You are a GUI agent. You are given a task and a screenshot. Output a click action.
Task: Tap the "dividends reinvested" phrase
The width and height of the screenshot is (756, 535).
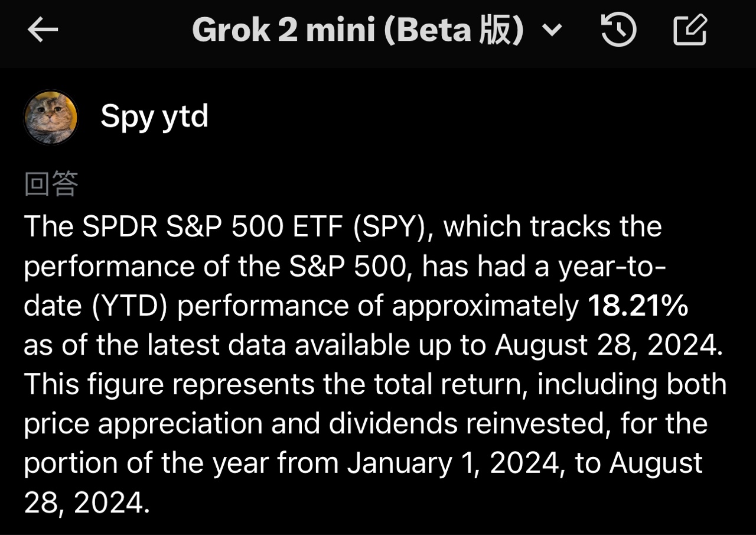click(462, 424)
